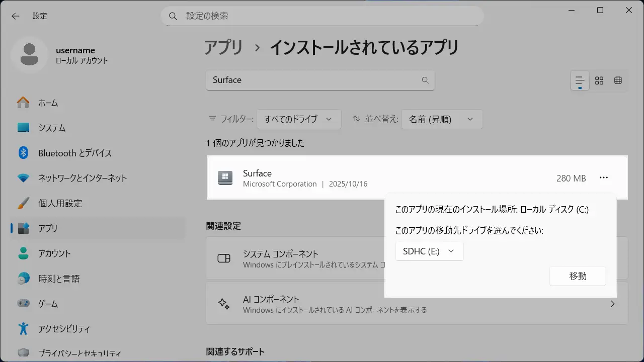Click the アプリ breadcrumb link
Viewport: 644px width, 362px height.
click(223, 48)
